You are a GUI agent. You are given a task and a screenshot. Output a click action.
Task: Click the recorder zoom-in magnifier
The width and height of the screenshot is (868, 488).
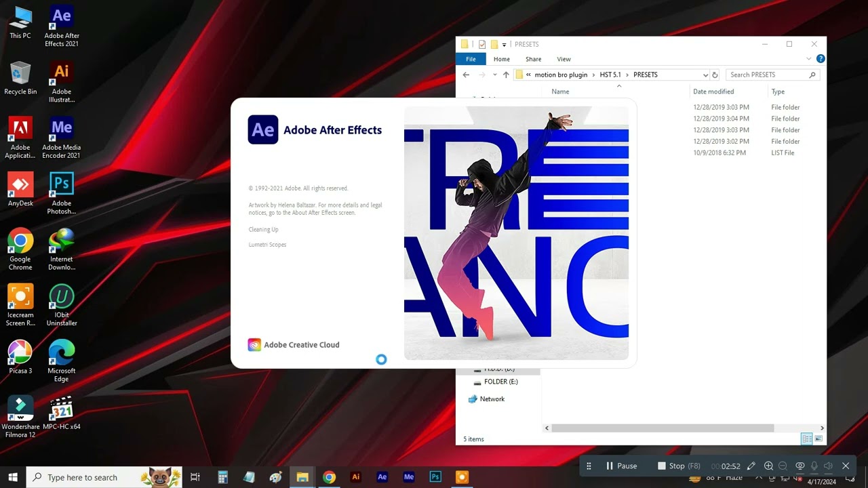click(x=768, y=466)
